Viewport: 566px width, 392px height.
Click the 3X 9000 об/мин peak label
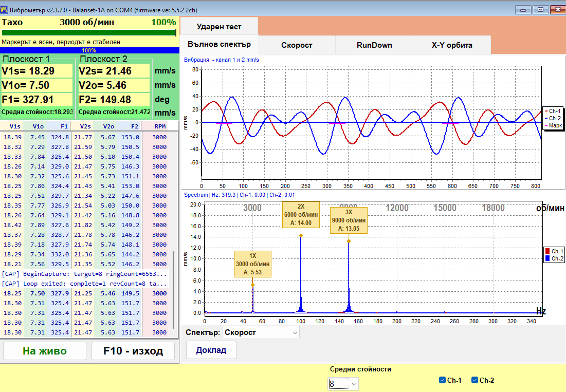349,220
